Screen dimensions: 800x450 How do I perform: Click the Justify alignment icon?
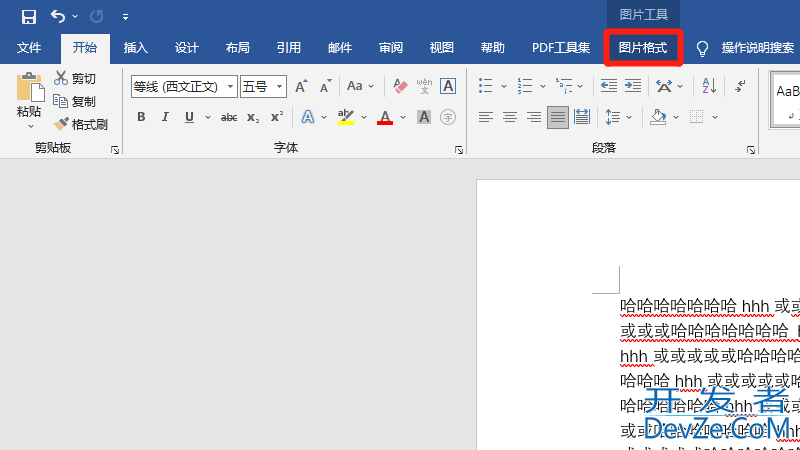pyautogui.click(x=558, y=117)
